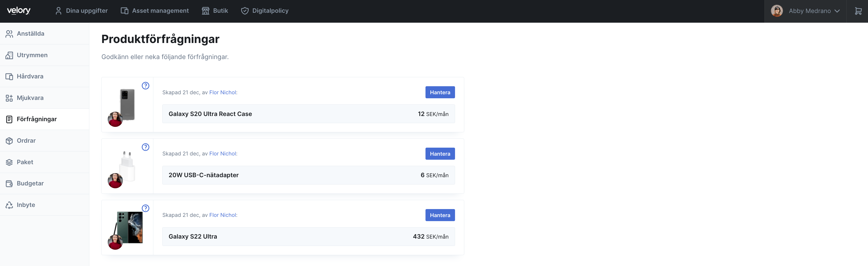Select Hårdvara in the sidebar
Screen dimensions: 868x266
tap(44, 77)
